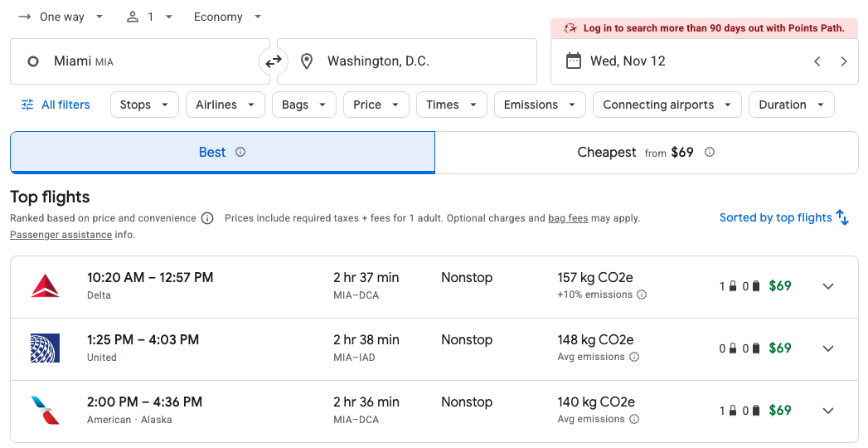Show Delta emissions info icon
The height and width of the screenshot is (448, 868).
point(642,295)
